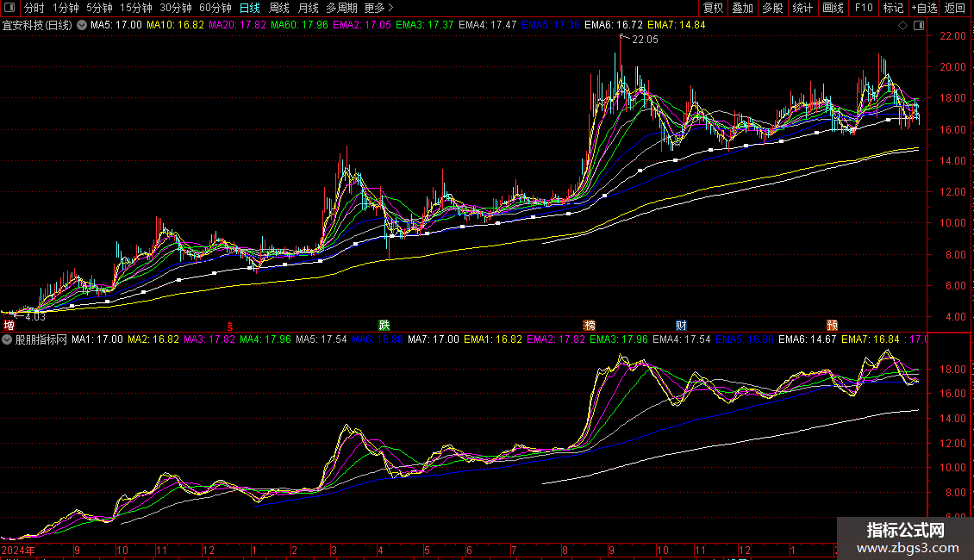The height and width of the screenshot is (560, 974).
Task: Toggle the left sidebar panel icon
Action: pyautogui.click(x=9, y=8)
